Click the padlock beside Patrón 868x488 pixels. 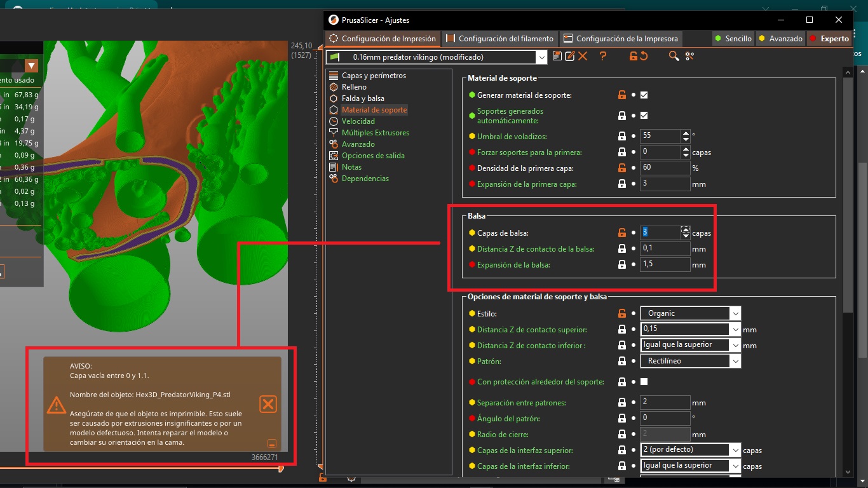tap(622, 362)
